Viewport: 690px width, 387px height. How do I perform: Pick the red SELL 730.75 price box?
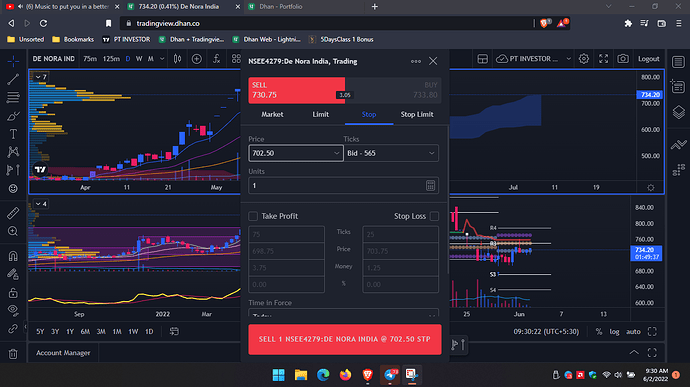coord(297,90)
